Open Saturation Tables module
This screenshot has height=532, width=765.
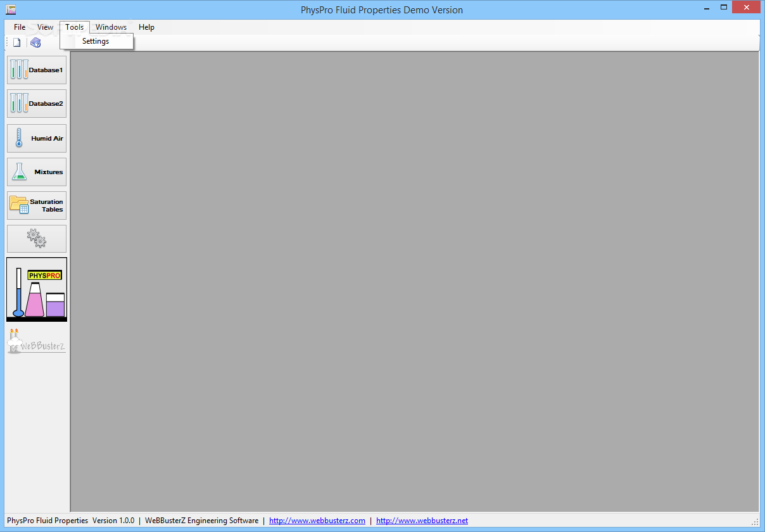(37, 205)
